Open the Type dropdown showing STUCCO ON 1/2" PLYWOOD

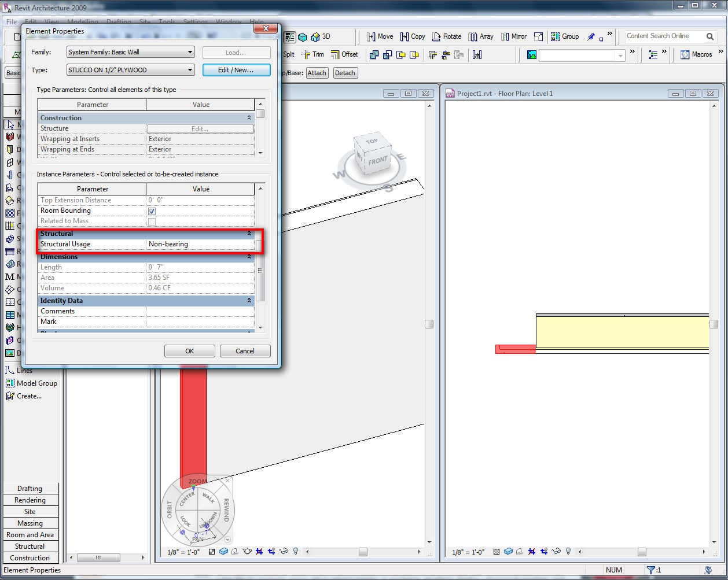131,70
